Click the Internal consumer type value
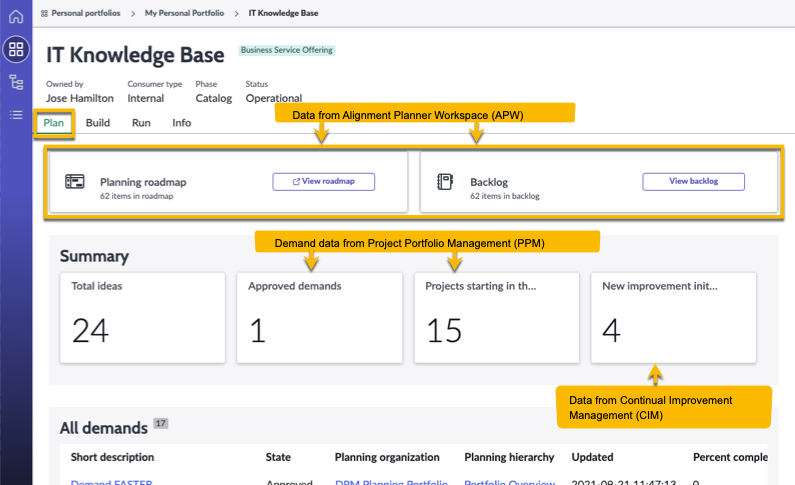795x485 pixels. click(x=146, y=98)
